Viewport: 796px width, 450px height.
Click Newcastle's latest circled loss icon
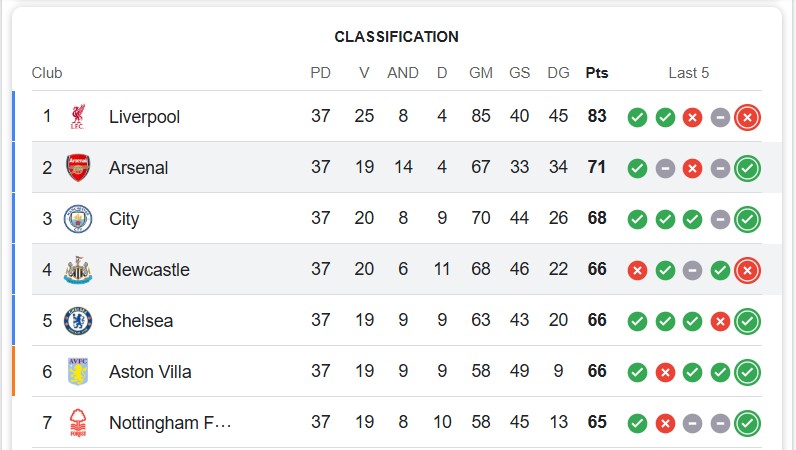tap(747, 270)
